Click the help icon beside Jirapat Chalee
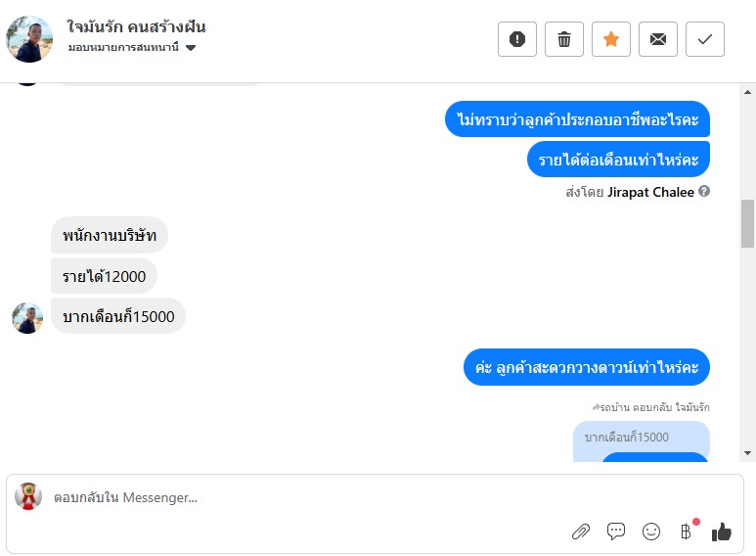 click(x=704, y=192)
